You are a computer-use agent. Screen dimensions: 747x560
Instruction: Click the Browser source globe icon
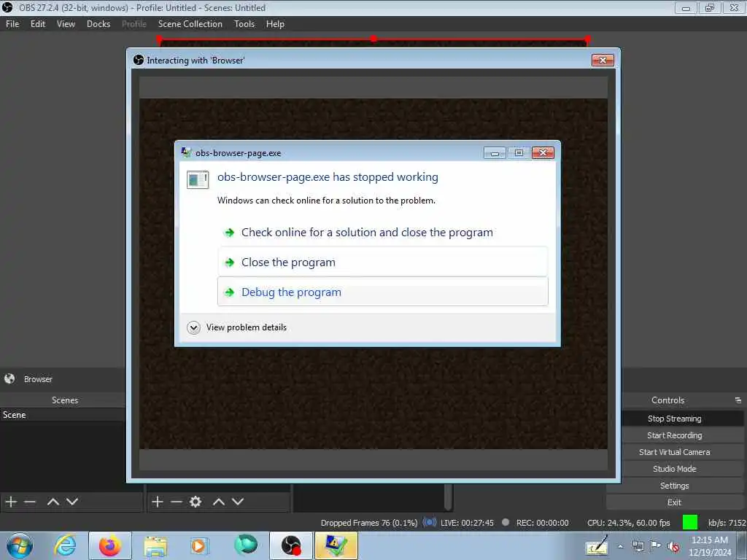click(x=9, y=378)
